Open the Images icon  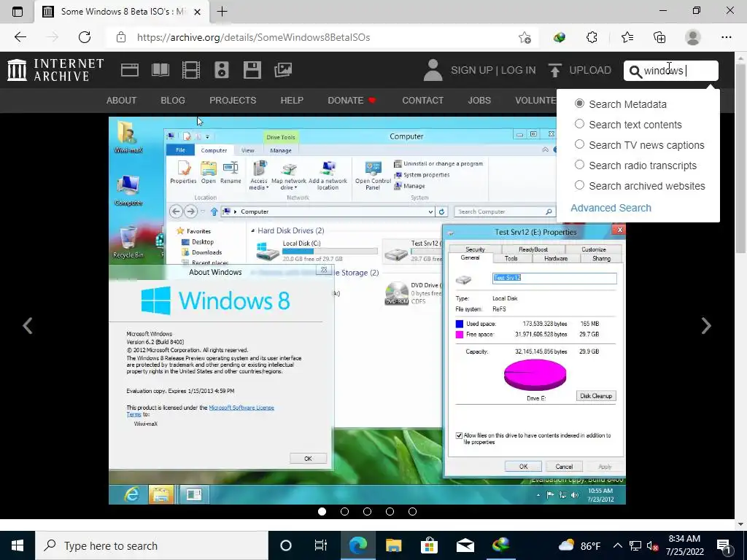283,70
